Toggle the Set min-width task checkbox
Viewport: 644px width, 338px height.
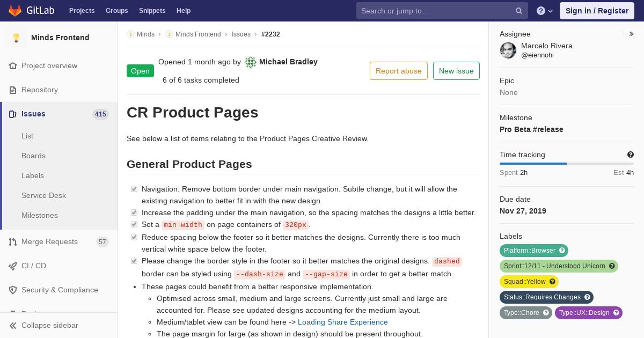pyautogui.click(x=134, y=224)
